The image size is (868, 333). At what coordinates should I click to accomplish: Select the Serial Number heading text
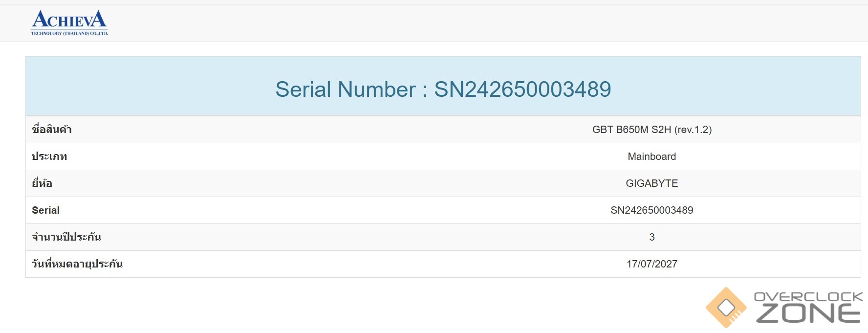coord(443,89)
